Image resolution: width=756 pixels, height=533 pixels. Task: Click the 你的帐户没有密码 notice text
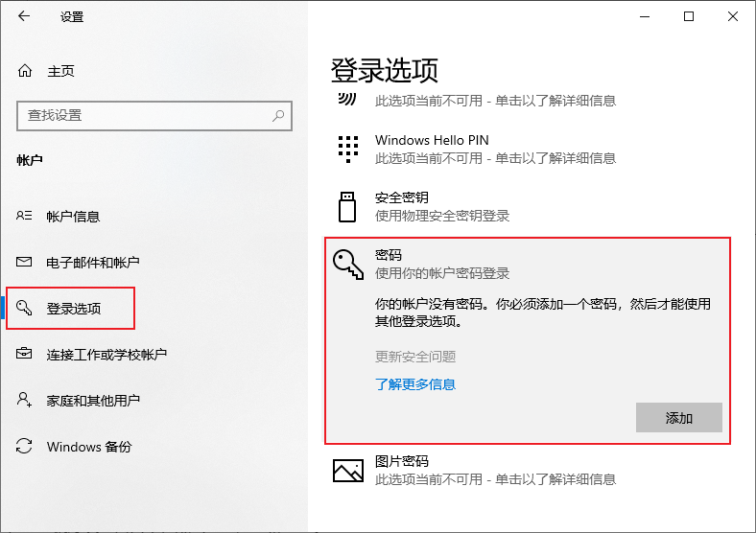pos(543,313)
